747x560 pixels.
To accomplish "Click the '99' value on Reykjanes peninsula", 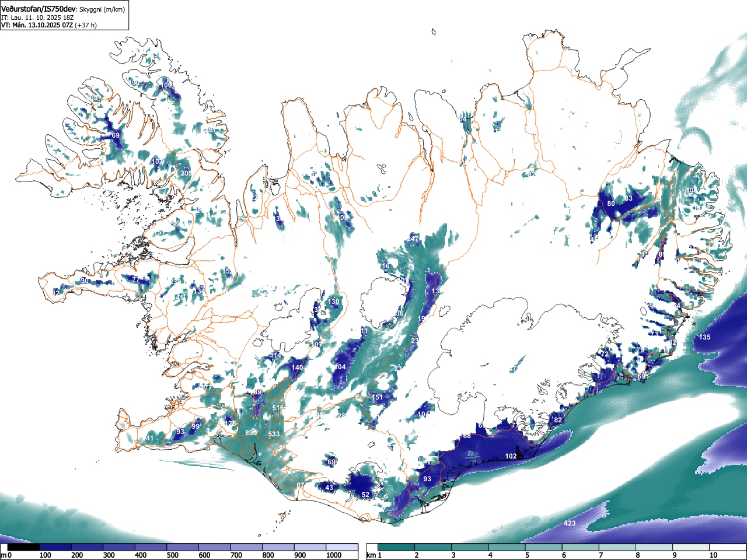I will [196, 427].
